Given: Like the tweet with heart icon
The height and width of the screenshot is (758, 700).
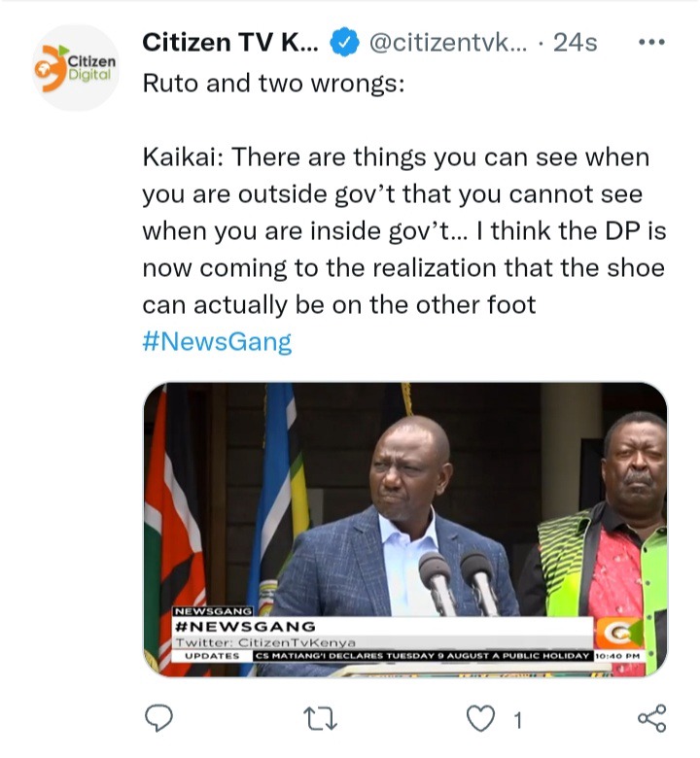Looking at the screenshot, I should tap(480, 718).
